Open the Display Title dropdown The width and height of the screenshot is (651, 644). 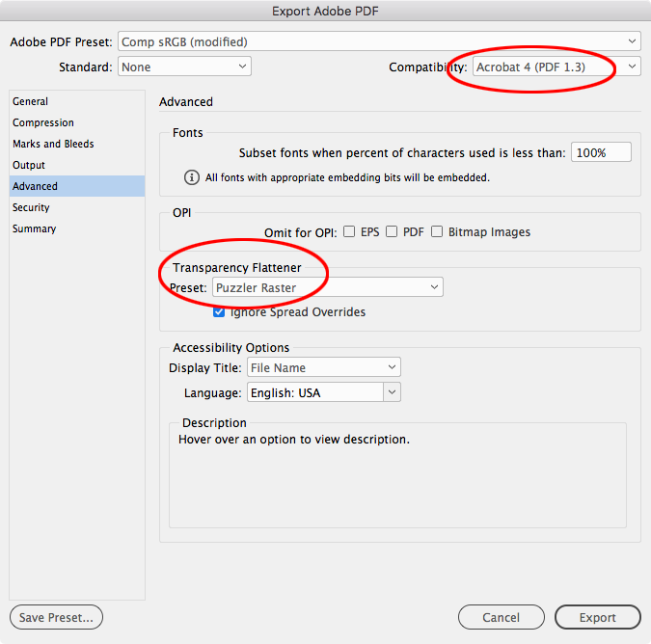tap(324, 367)
